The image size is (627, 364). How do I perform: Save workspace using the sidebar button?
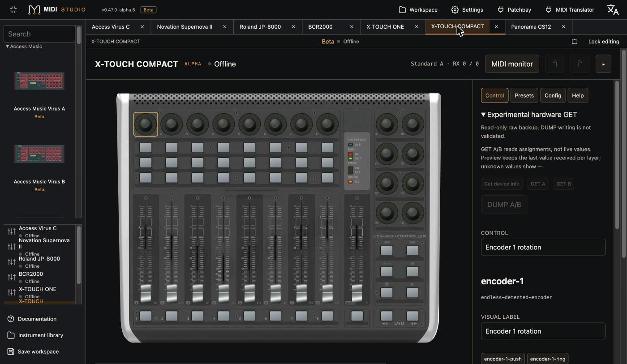coord(33,351)
